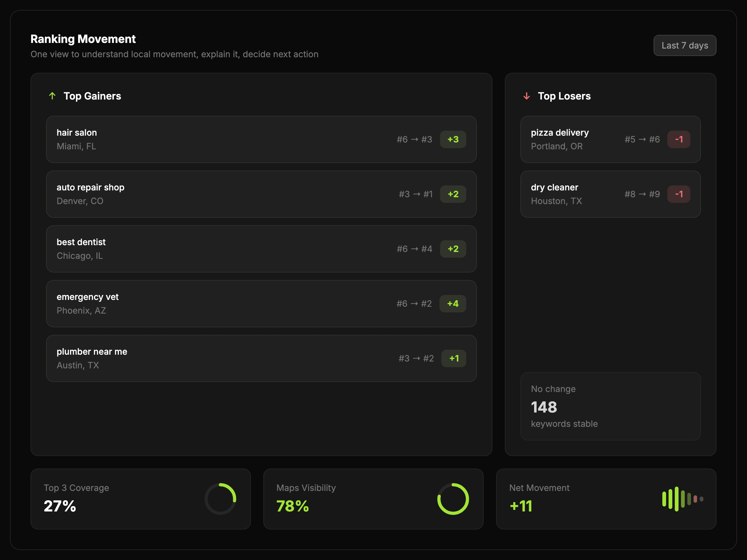Image resolution: width=747 pixels, height=560 pixels.
Task: Click the Net Movement bar sparkline
Action: [682, 499]
